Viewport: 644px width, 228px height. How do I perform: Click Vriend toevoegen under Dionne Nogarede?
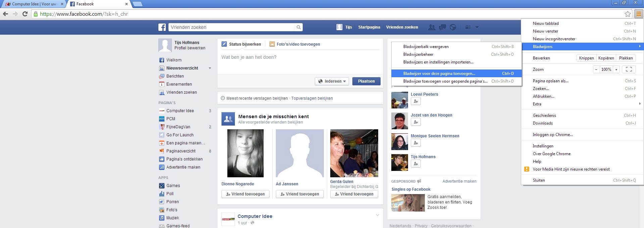coord(245,194)
